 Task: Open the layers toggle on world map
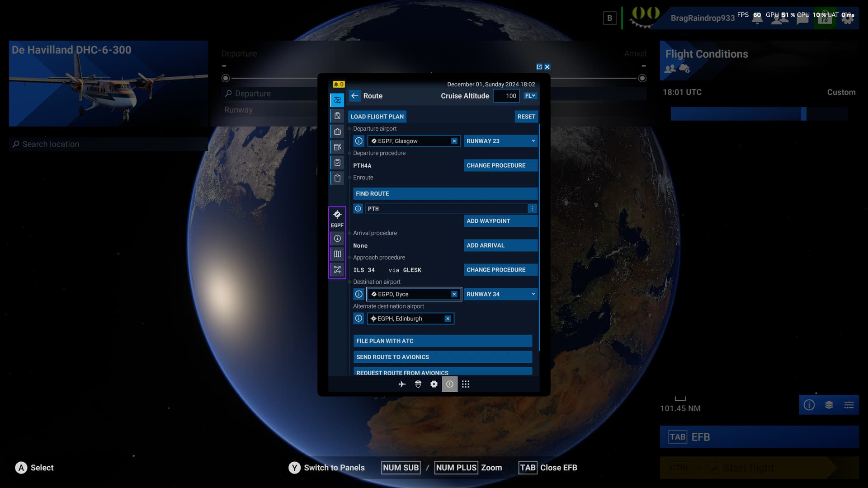point(829,405)
